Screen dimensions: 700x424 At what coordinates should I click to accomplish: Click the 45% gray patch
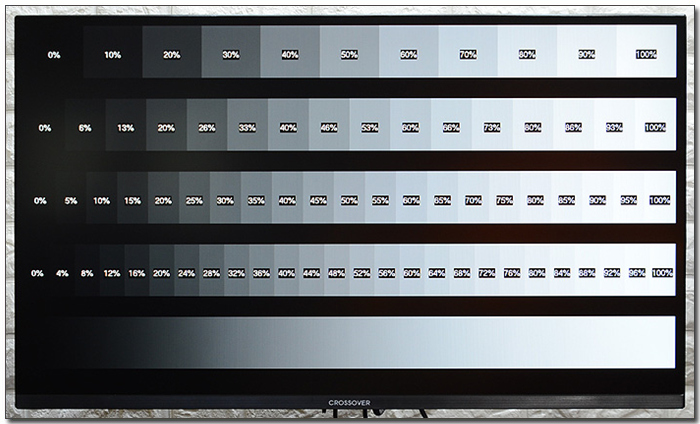click(318, 197)
